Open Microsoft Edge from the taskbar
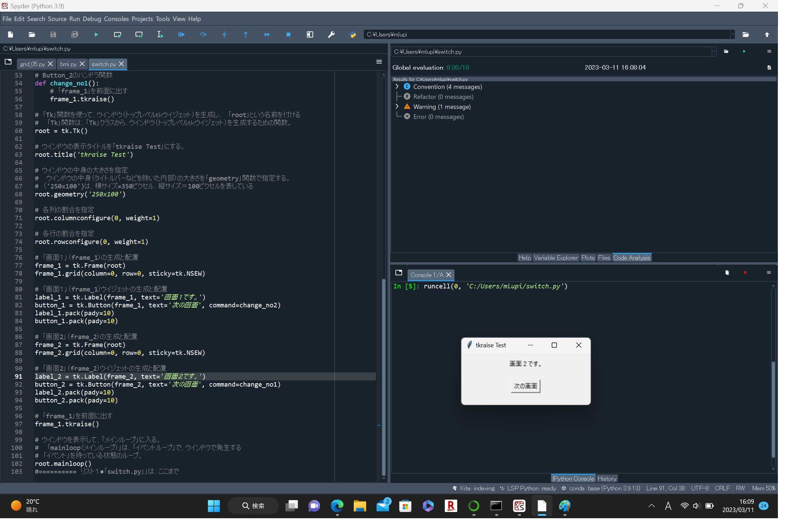 pyautogui.click(x=337, y=506)
